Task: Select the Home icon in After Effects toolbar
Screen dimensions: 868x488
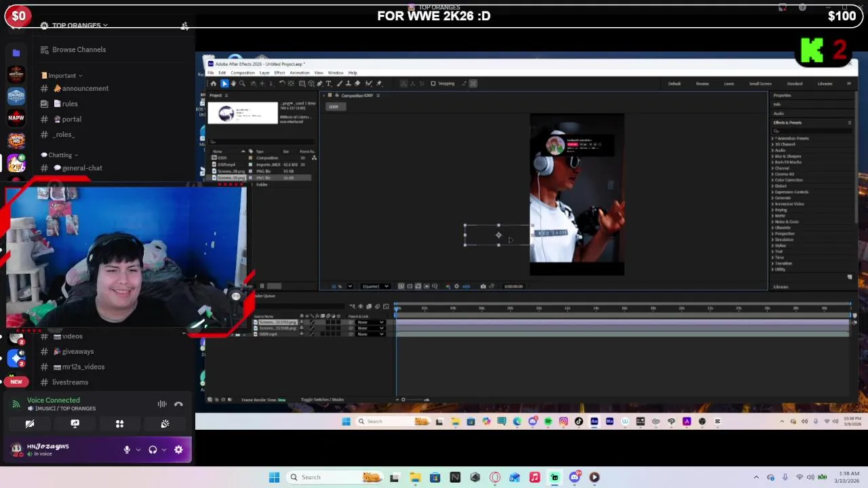Action: (x=214, y=83)
